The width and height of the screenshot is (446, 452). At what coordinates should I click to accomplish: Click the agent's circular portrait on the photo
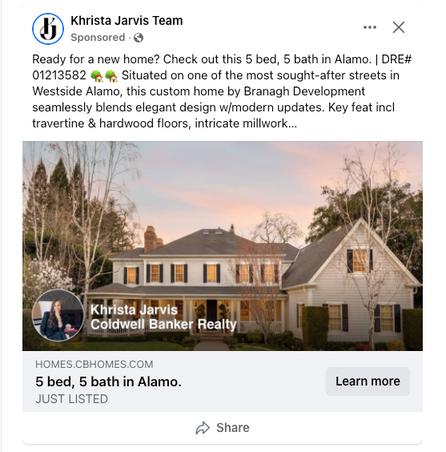tap(58, 315)
